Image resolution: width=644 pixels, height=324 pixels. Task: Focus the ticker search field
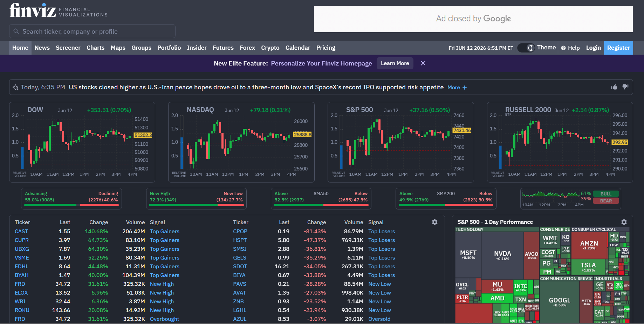[92, 31]
